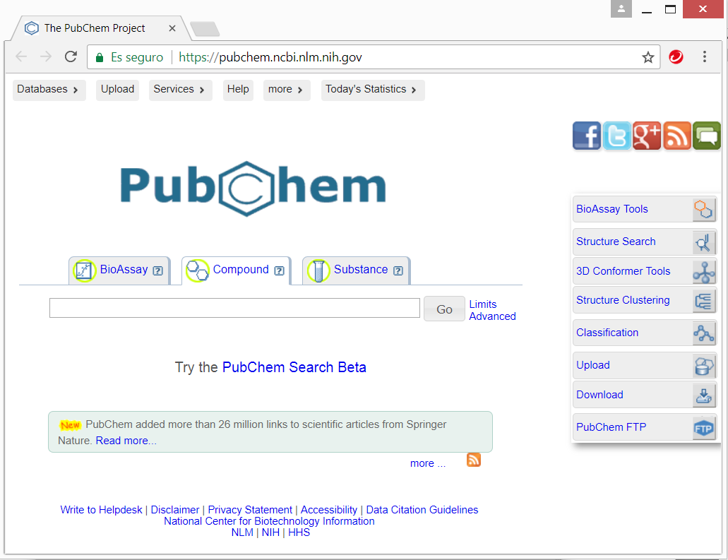
Task: Click the more ... news link
Action: coord(428,463)
